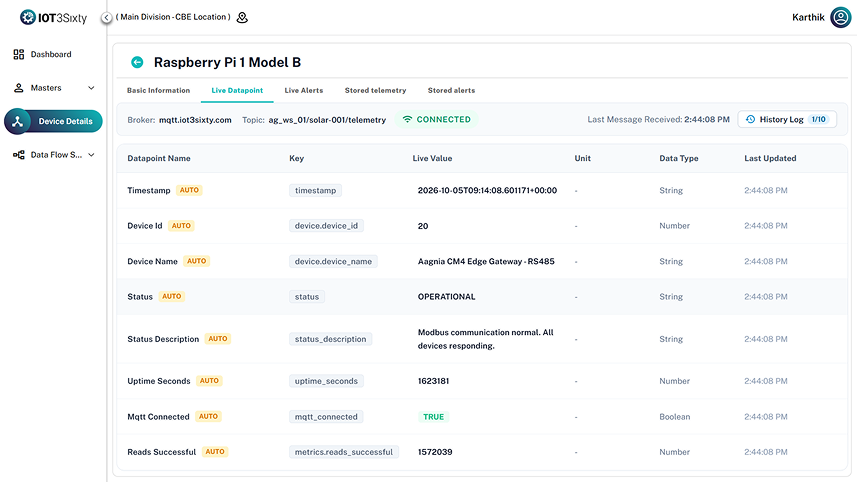Screen dimensions: 857x482
Task: Click the clock icon on the History Log button
Action: pyautogui.click(x=750, y=119)
